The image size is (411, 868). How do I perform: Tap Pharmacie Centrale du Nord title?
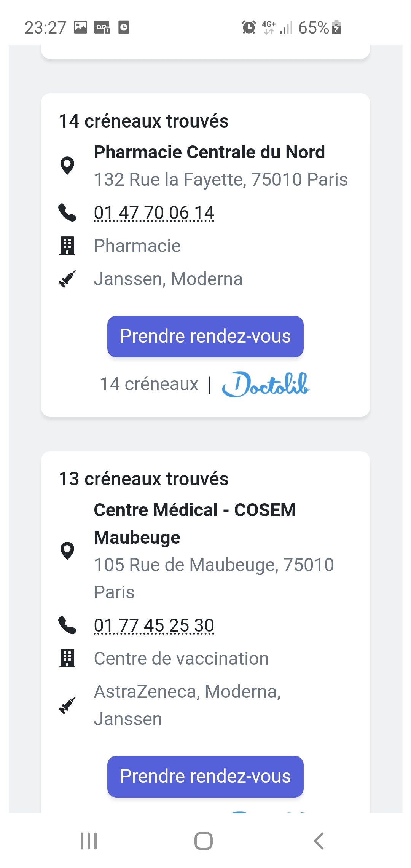[209, 152]
